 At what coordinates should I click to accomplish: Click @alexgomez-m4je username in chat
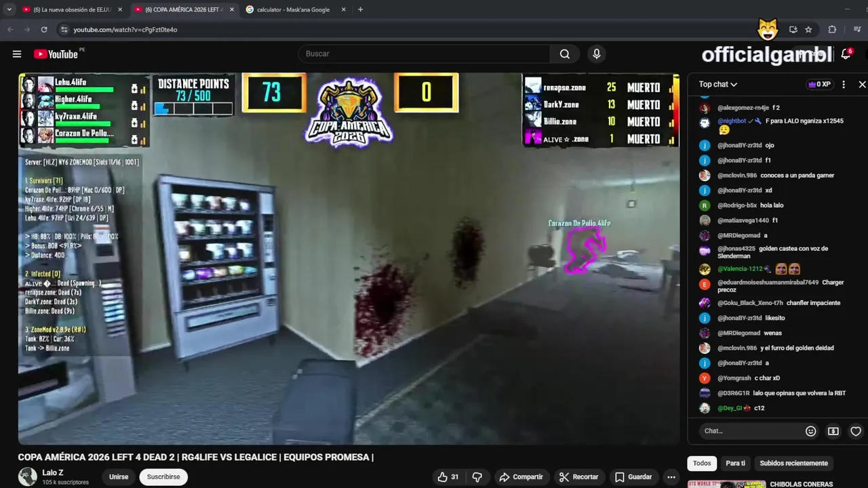click(743, 108)
